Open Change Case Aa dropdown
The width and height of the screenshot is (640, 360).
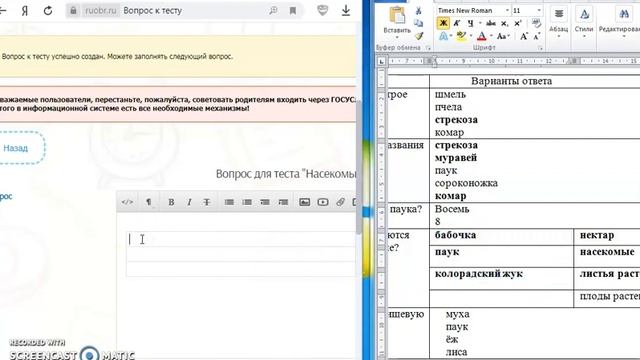[503, 36]
